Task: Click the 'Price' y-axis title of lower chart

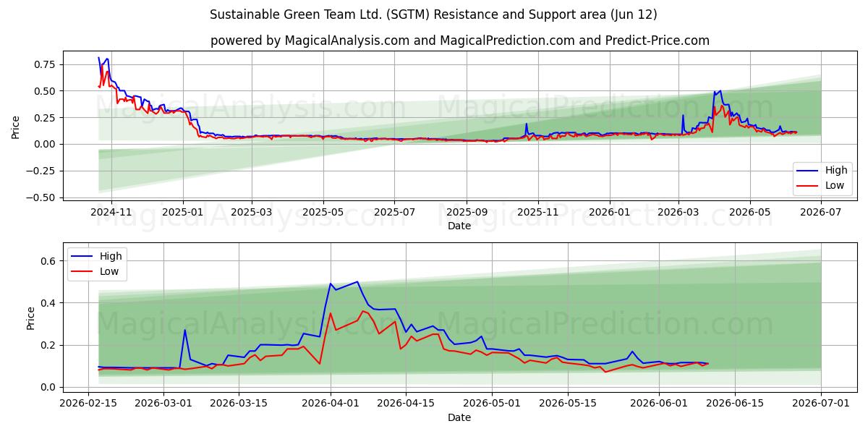Action: point(30,318)
